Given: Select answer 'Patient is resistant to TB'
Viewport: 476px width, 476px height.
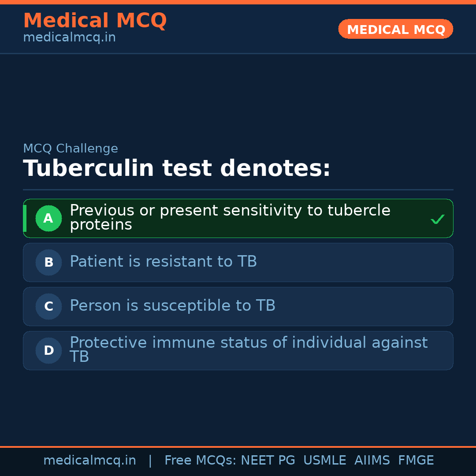Looking at the screenshot, I should tap(163, 262).
